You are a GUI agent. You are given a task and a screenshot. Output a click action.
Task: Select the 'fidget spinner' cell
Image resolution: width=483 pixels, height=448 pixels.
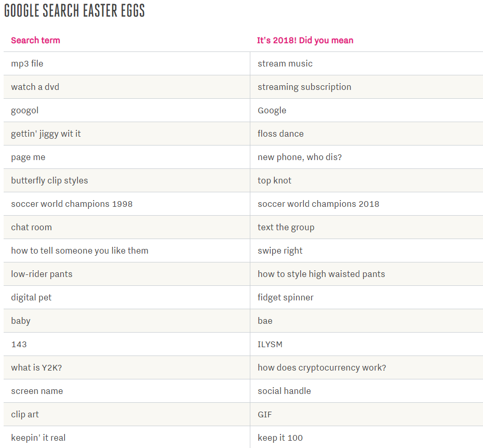[286, 298]
